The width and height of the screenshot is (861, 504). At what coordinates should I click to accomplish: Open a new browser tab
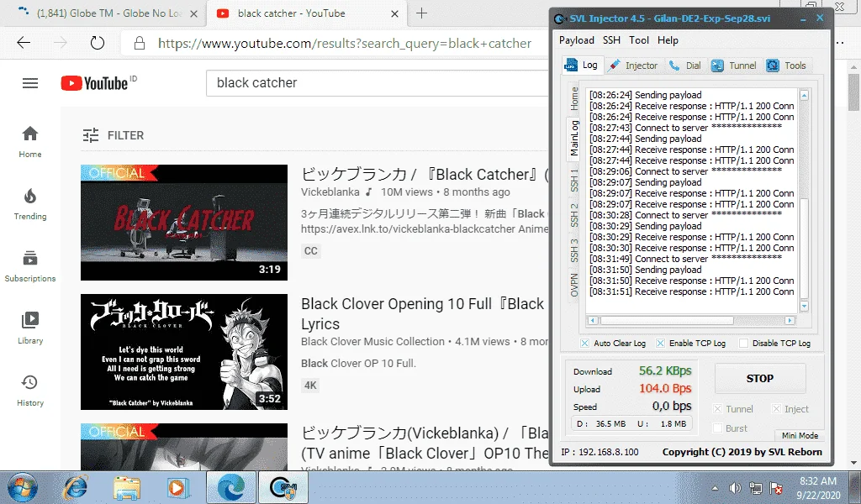[x=421, y=13]
